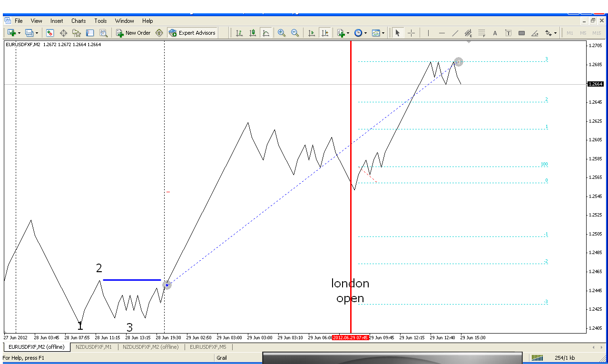
Task: Click the New Order button
Action: coord(133,33)
